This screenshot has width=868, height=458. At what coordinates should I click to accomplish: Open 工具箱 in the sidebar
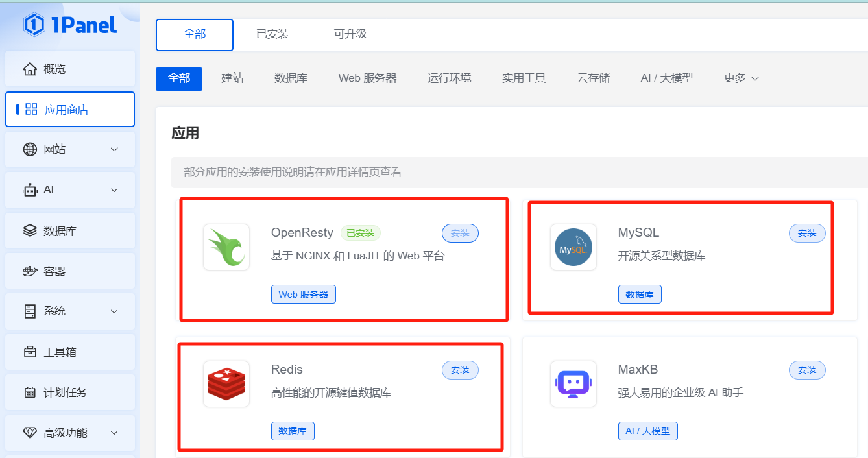point(70,352)
